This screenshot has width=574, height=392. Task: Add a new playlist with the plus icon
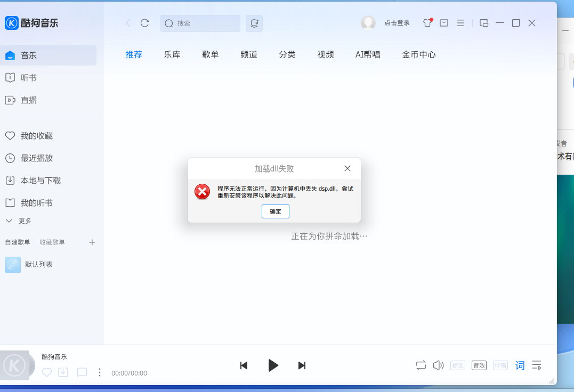[x=92, y=242]
